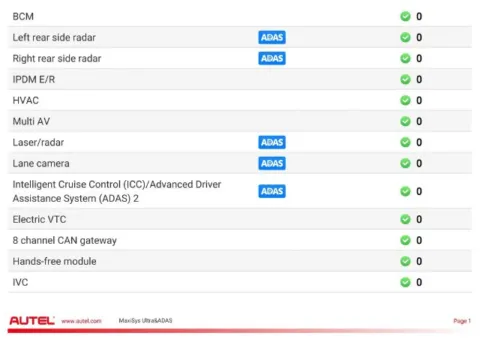This screenshot has width=480, height=360.
Task: Select the Left rear side radar label
Action: [x=54, y=37]
